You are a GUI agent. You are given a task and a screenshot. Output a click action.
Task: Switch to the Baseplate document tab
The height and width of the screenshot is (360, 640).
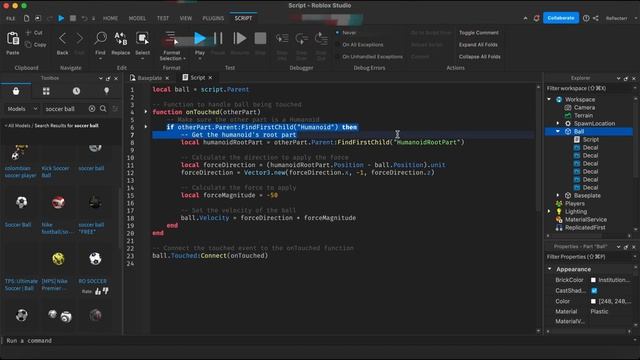[149, 78]
